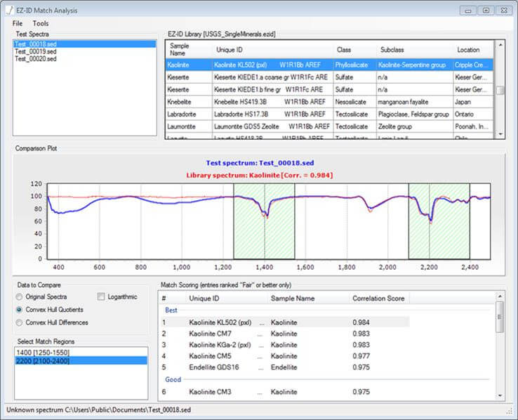Open the File menu

pyautogui.click(x=18, y=23)
